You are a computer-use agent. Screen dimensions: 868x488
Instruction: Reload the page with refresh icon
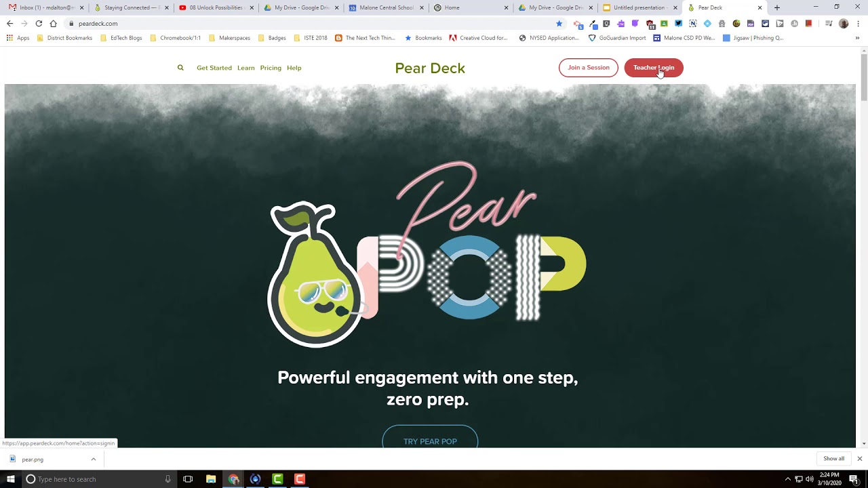coord(39,24)
